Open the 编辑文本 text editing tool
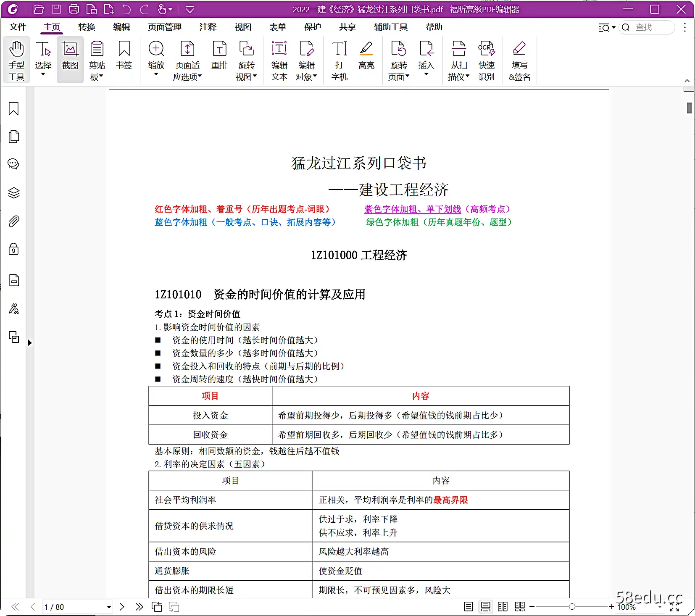The width and height of the screenshot is (695, 616). (279, 60)
